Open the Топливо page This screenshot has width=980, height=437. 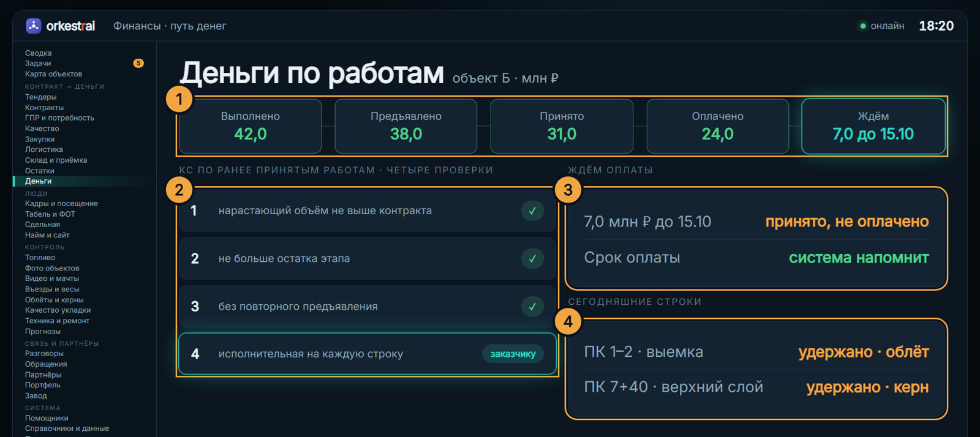40,258
